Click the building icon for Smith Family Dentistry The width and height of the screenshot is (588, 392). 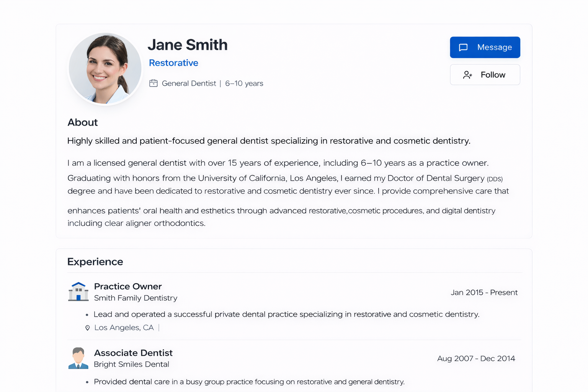78,291
